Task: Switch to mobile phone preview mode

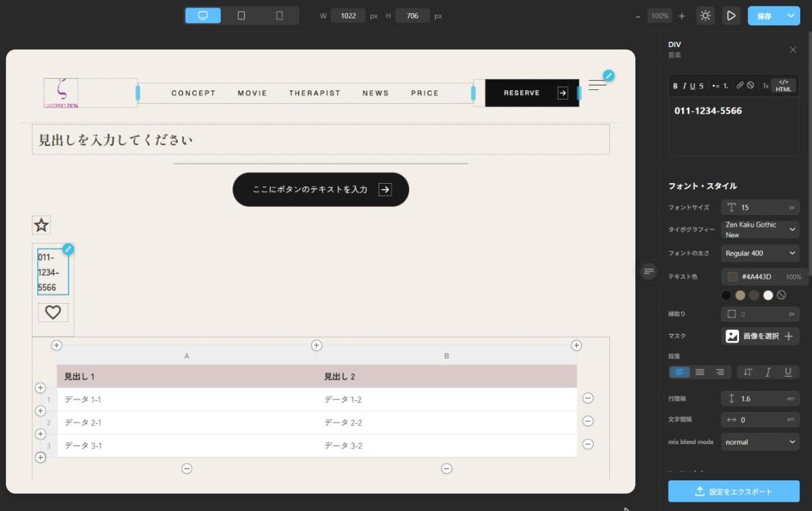Action: point(280,16)
